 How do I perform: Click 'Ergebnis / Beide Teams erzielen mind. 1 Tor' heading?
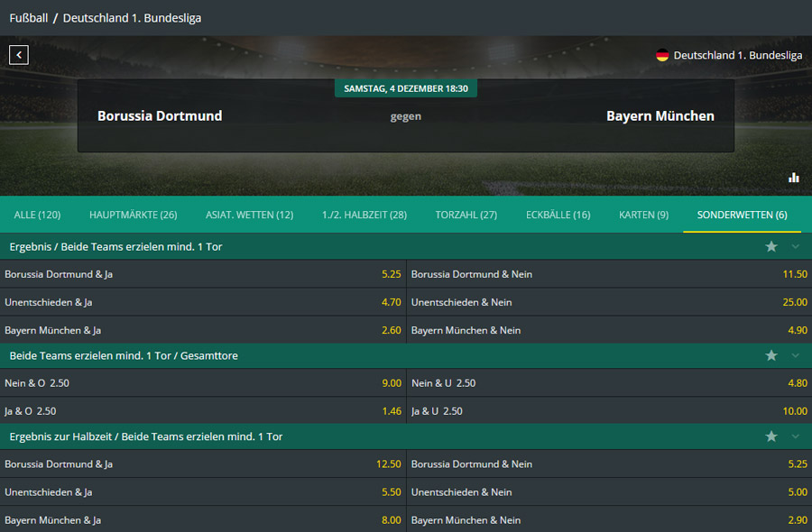(x=115, y=247)
